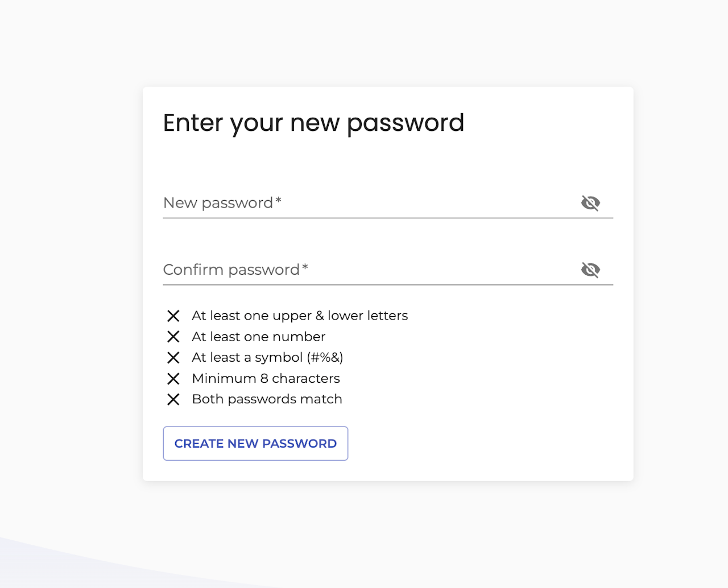Select the At least a symbol (#%&) text
The image size is (728, 588).
click(267, 358)
